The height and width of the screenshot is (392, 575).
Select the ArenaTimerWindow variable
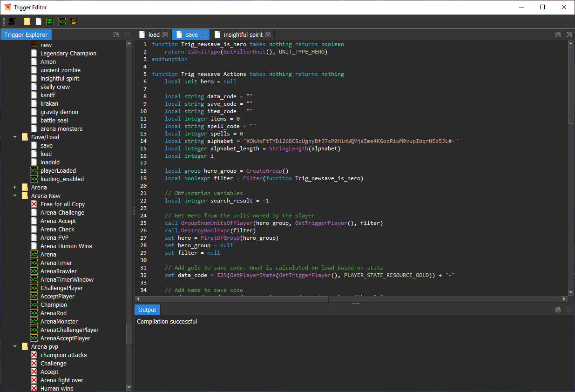(67, 280)
